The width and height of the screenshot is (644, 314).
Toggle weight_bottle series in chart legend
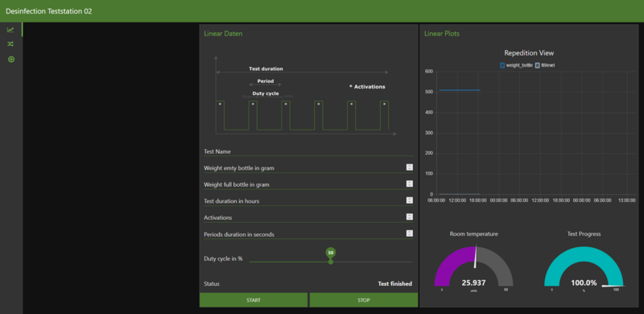click(x=516, y=65)
